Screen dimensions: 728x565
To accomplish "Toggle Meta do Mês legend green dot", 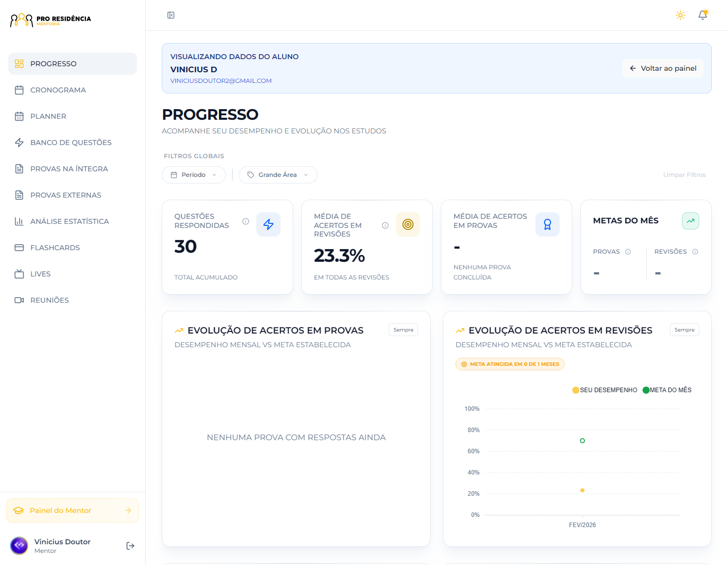I will (x=646, y=390).
